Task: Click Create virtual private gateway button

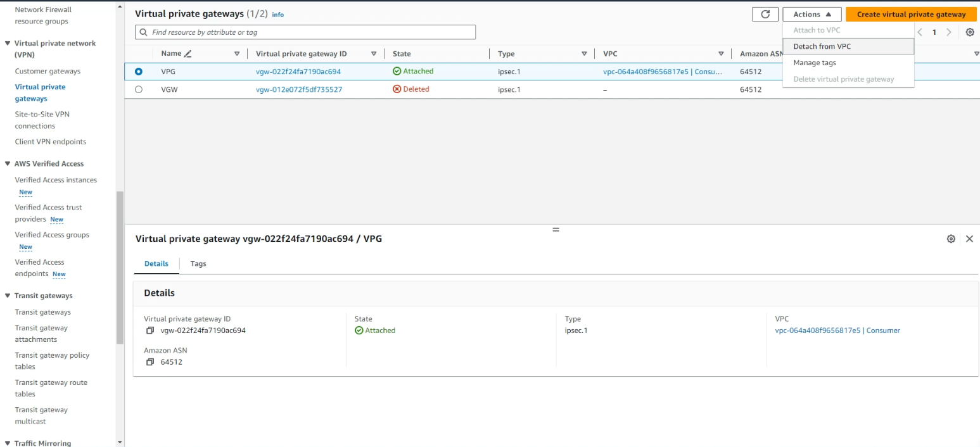Action: pos(910,15)
